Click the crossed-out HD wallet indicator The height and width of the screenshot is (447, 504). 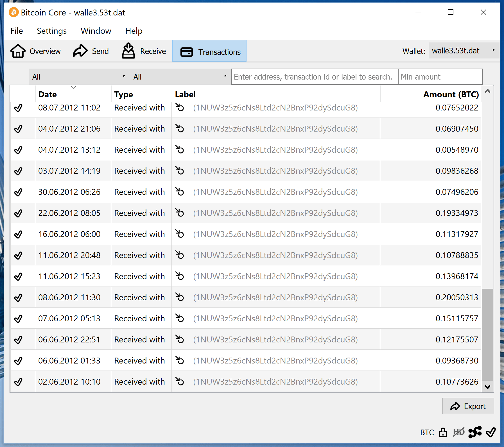(x=459, y=433)
